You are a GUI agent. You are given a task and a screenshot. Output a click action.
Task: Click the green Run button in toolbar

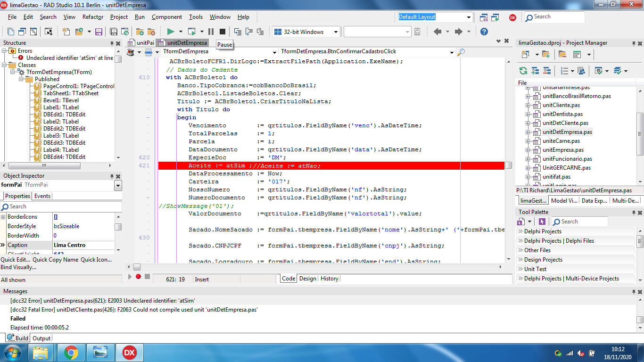click(171, 32)
